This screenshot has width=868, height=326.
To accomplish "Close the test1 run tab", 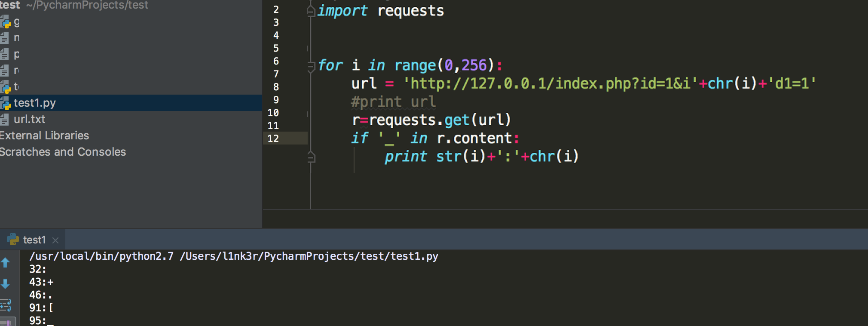I will click(55, 240).
